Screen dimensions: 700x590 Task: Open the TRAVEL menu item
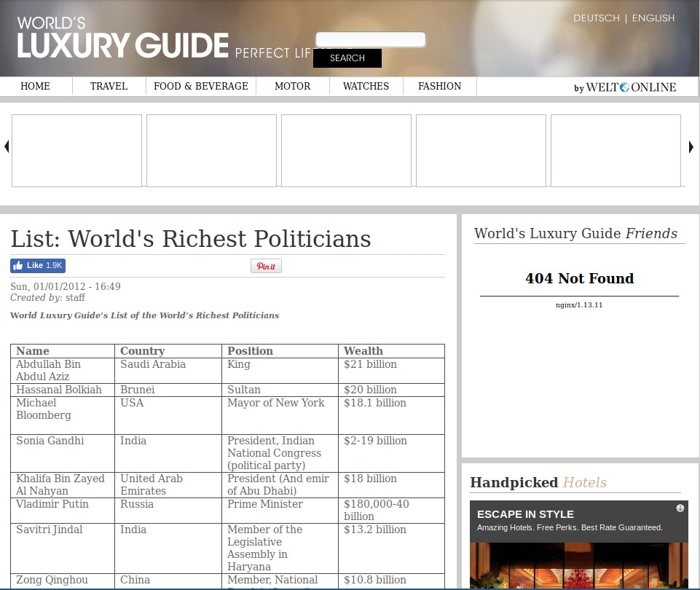click(109, 86)
